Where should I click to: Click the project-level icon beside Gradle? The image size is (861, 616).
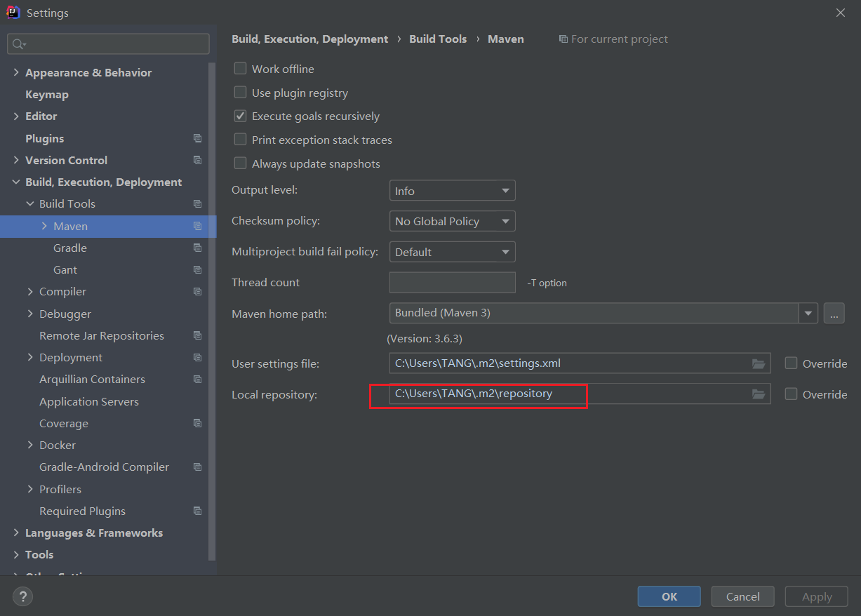[x=198, y=248]
